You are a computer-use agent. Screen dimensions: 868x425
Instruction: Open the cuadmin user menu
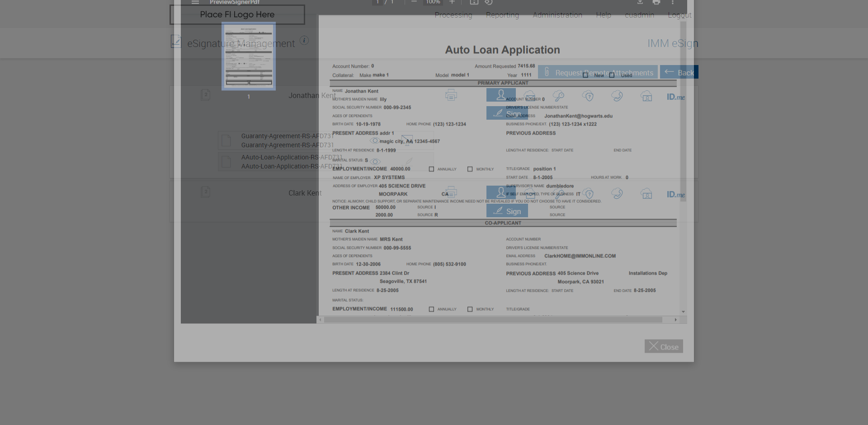639,15
